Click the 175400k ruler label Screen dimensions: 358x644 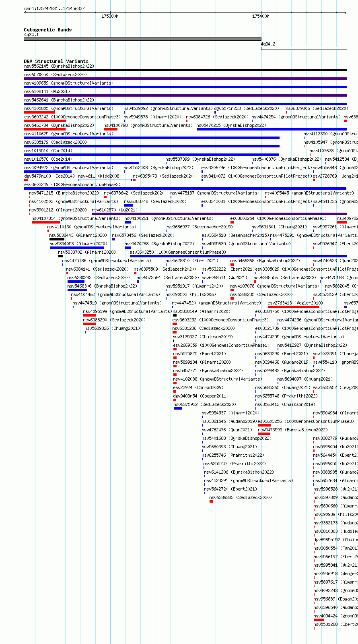(x=261, y=16)
